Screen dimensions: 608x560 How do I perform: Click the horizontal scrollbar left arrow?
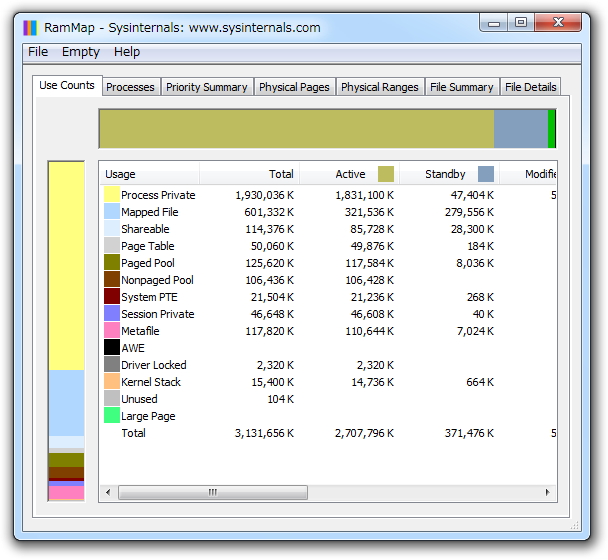pyautogui.click(x=108, y=493)
